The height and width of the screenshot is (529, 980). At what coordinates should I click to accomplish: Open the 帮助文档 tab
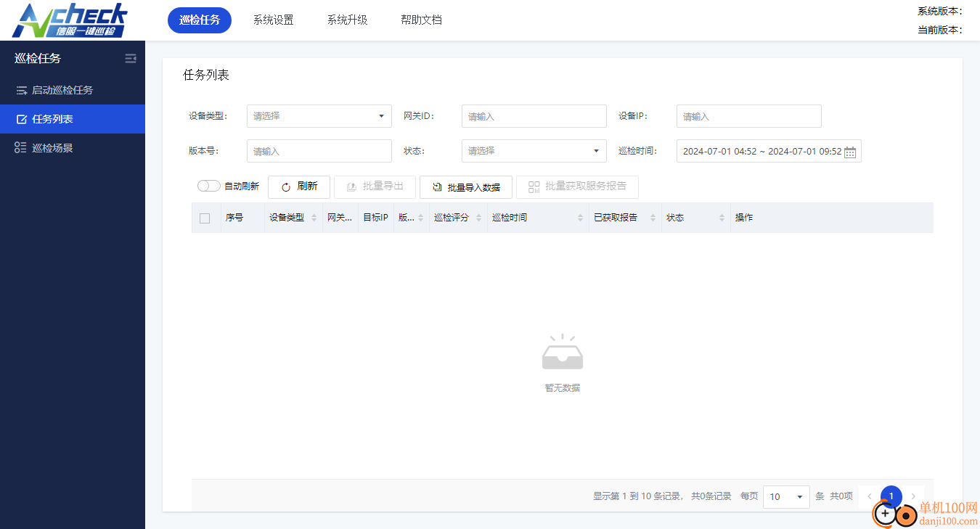(x=421, y=20)
